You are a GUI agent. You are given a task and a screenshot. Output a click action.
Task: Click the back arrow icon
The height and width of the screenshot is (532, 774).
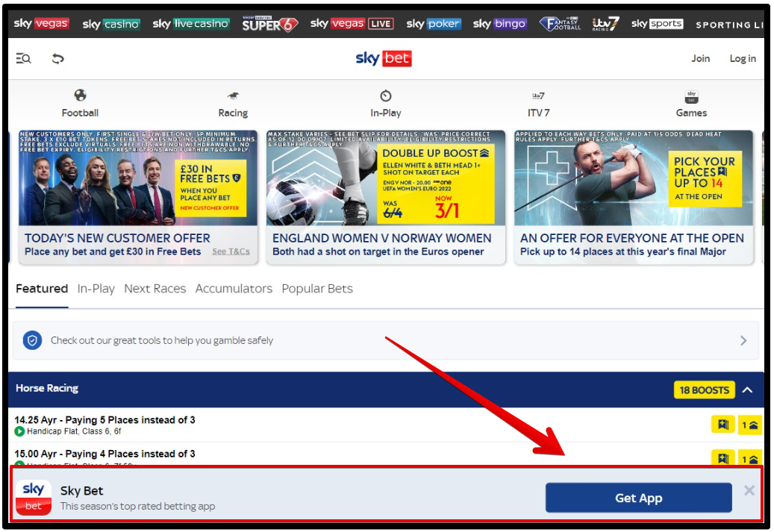(57, 59)
